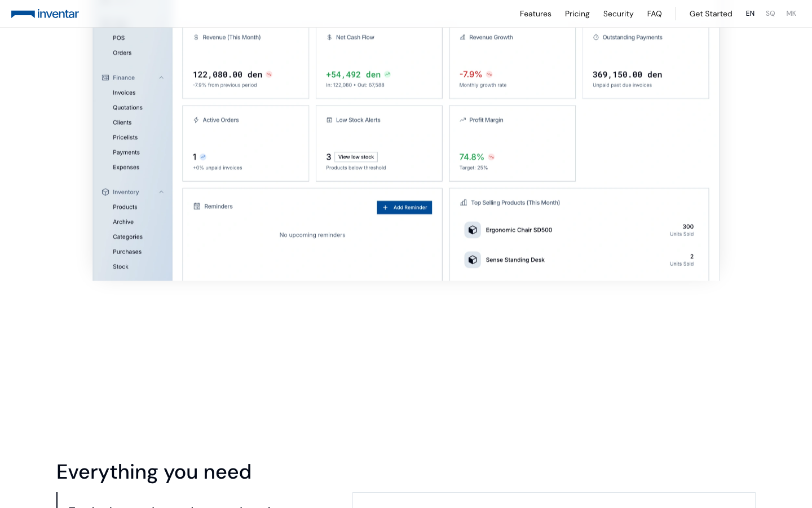Switch language to SQ
This screenshot has width=812, height=508.
coord(770,14)
